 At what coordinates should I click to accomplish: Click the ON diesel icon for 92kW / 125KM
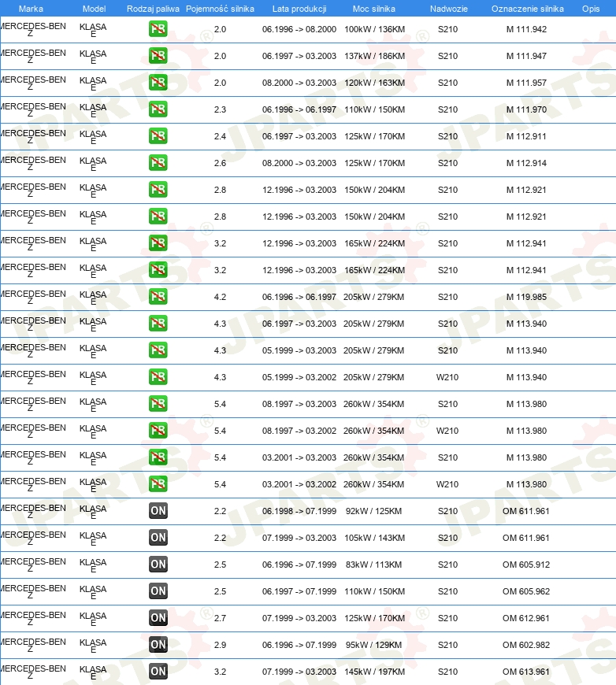pyautogui.click(x=158, y=511)
